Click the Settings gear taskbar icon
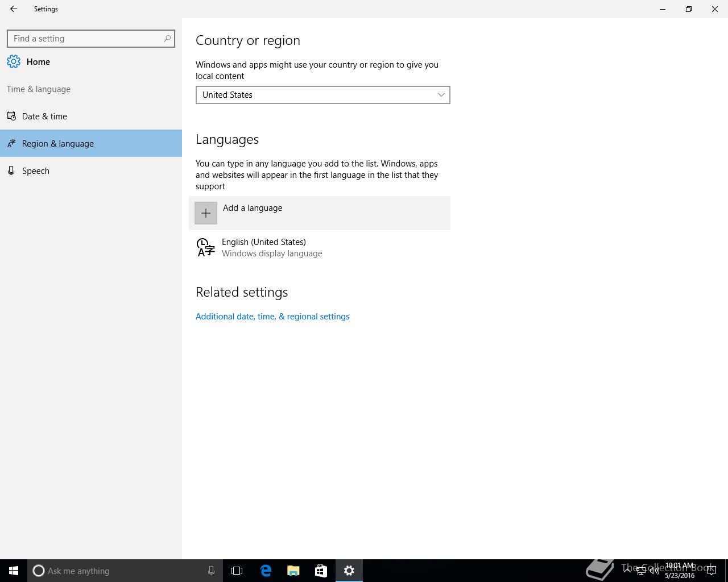This screenshot has height=582, width=728. (x=349, y=571)
